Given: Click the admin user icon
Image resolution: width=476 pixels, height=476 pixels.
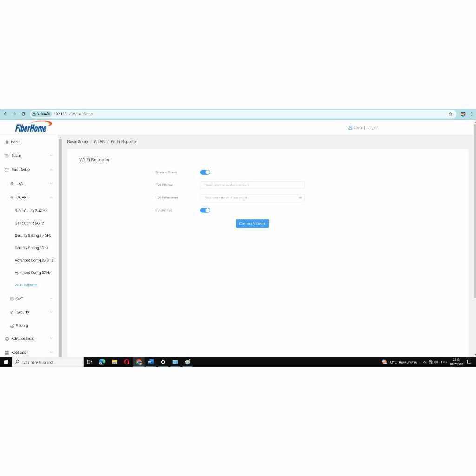Looking at the screenshot, I should tap(350, 128).
